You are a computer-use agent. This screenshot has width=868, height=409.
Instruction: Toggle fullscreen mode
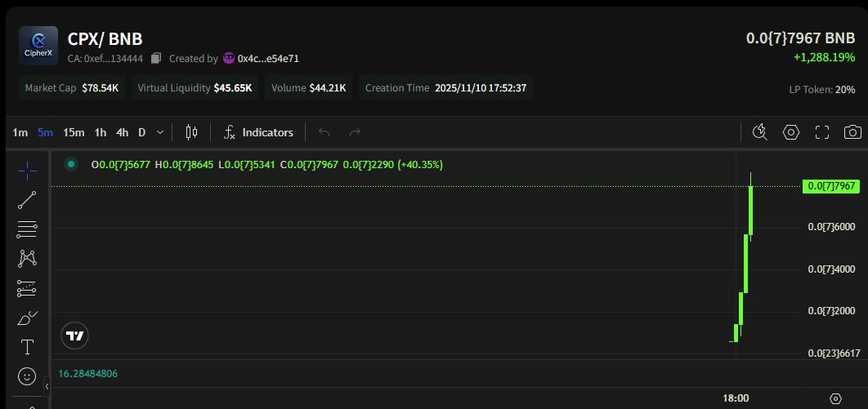click(822, 132)
